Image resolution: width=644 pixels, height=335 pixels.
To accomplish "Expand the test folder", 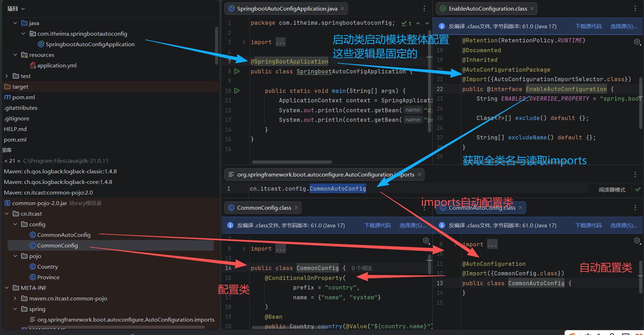I will coord(7,76).
